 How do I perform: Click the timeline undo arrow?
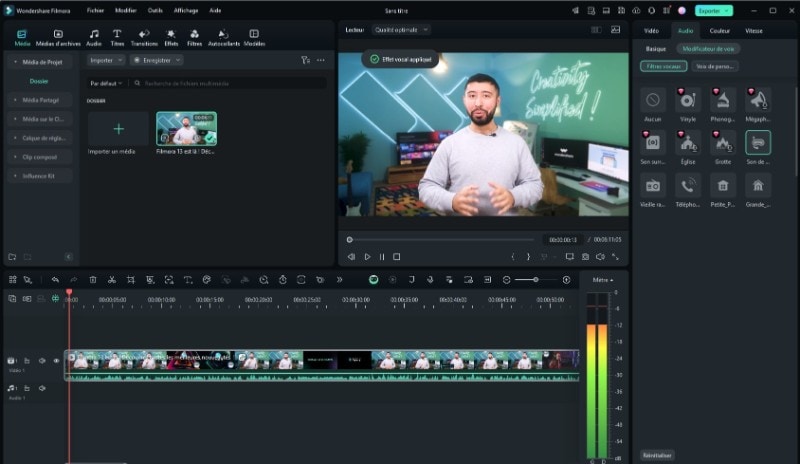55,280
